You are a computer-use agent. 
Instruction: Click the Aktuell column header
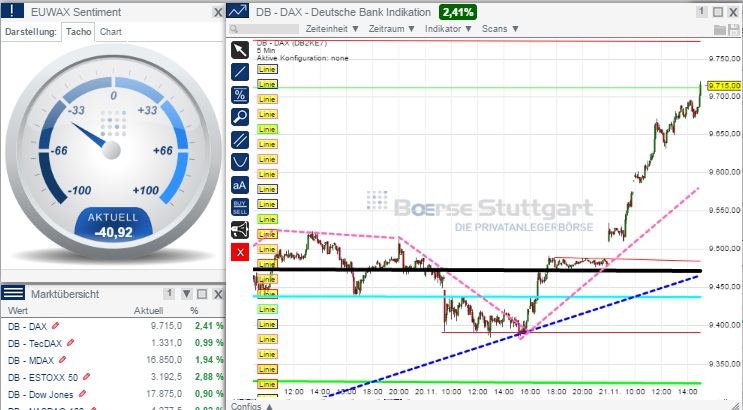(x=148, y=310)
